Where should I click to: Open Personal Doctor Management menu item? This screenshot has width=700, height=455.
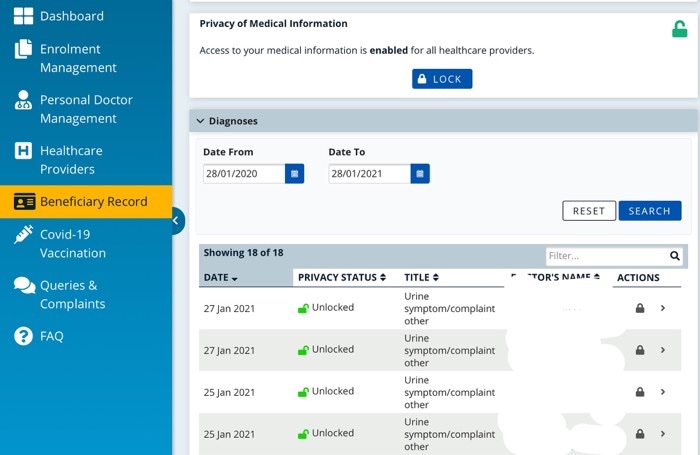pos(86,109)
